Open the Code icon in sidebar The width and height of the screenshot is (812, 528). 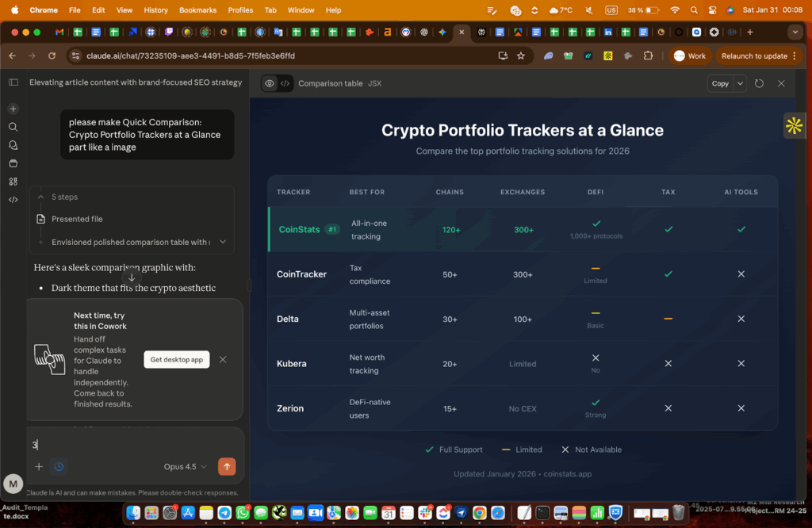tap(13, 200)
